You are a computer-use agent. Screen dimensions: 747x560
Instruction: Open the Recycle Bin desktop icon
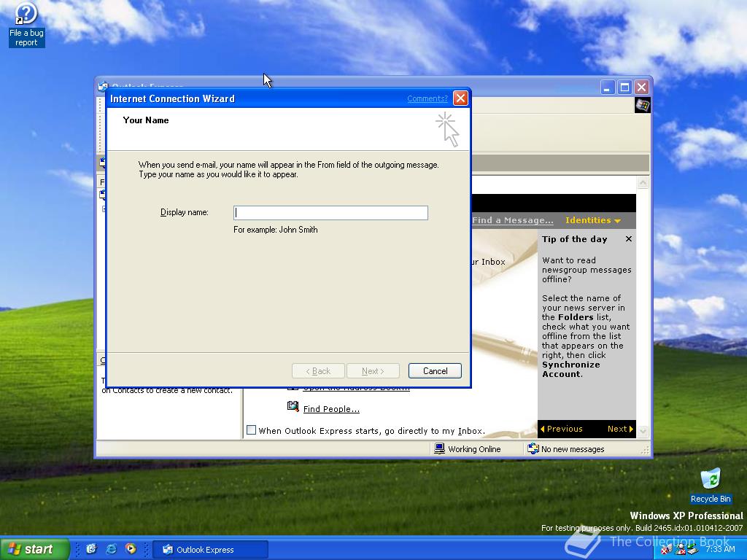[711, 486]
